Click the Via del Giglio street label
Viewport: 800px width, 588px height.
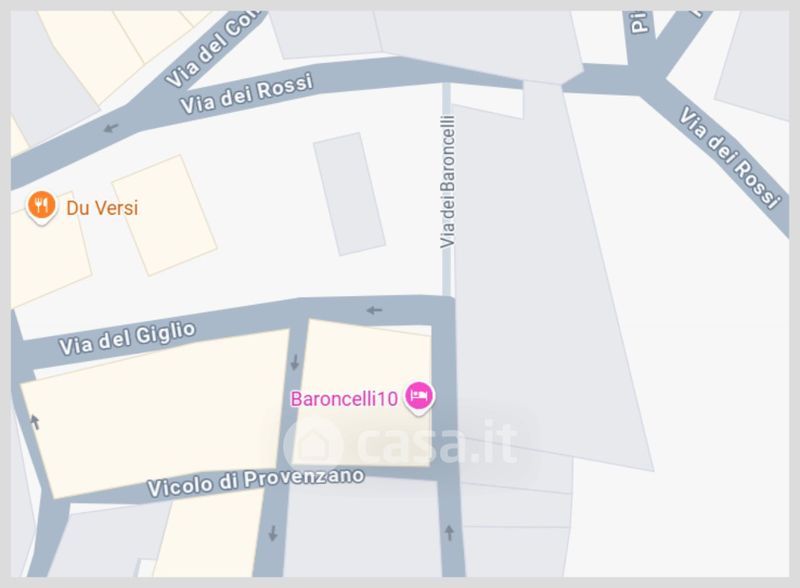click(x=127, y=338)
